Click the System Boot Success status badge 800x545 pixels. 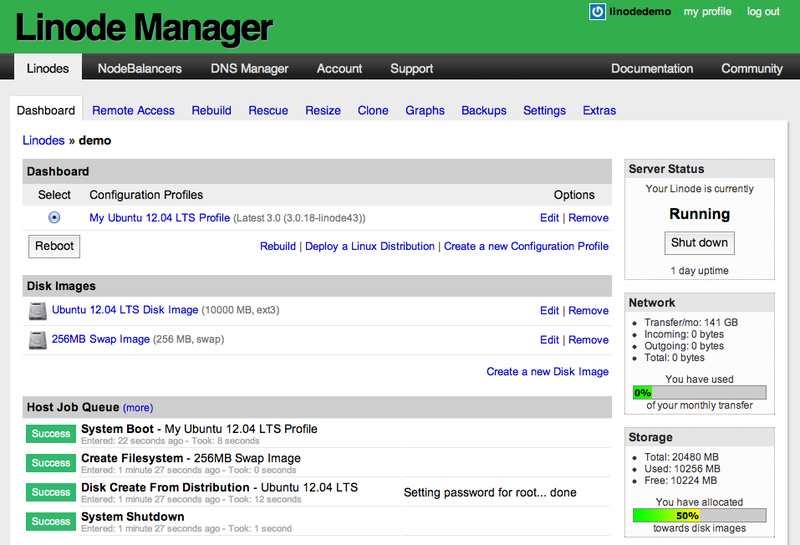51,434
